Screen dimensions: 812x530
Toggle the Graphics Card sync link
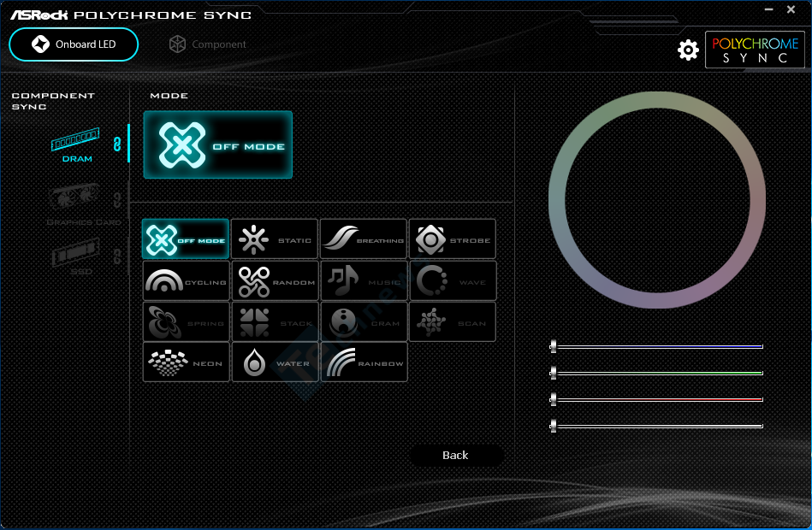tap(117, 200)
